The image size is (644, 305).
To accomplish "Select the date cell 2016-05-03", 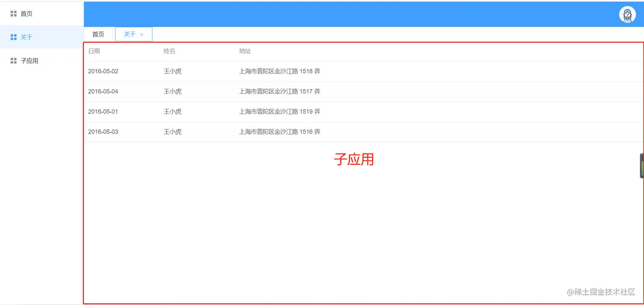I will (x=103, y=132).
